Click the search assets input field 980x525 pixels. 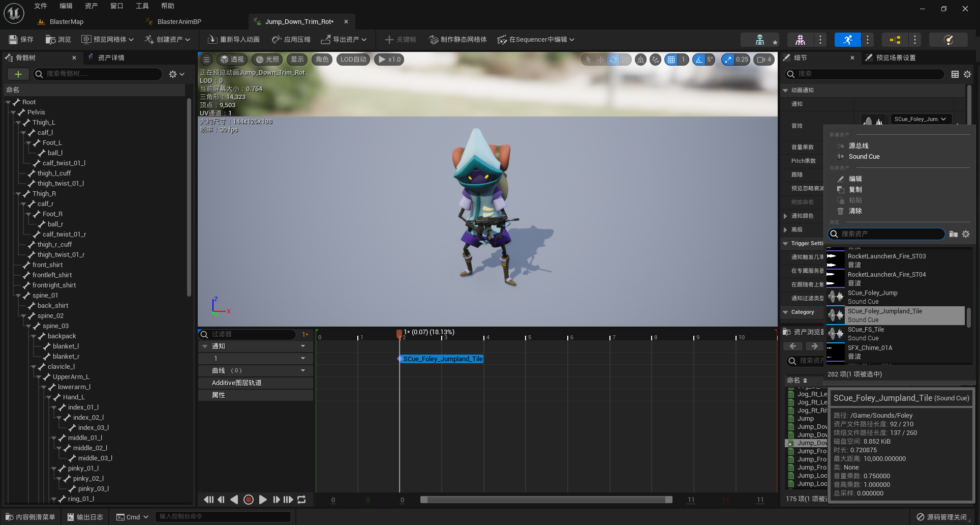click(886, 234)
